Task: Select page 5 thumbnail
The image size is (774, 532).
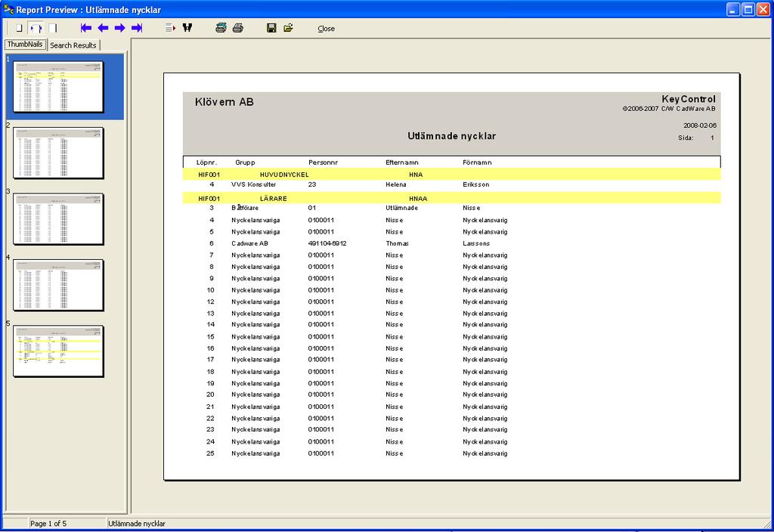Action: tap(58, 351)
